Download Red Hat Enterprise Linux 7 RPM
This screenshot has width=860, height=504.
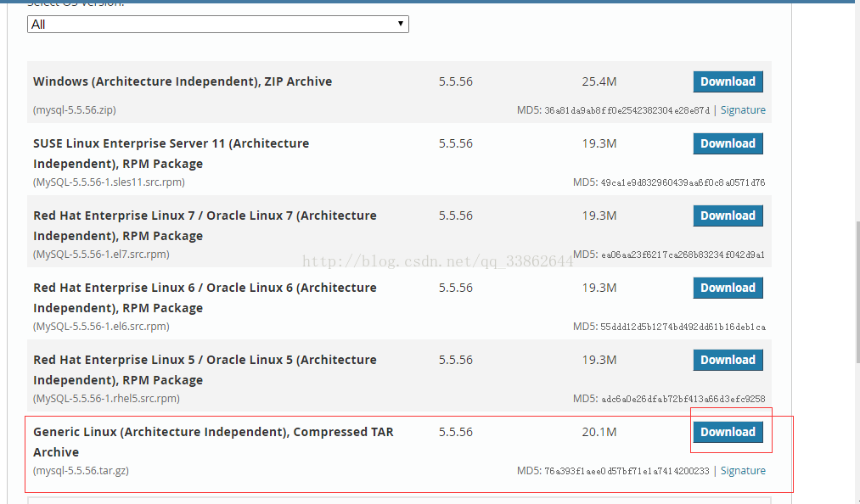pyautogui.click(x=728, y=216)
